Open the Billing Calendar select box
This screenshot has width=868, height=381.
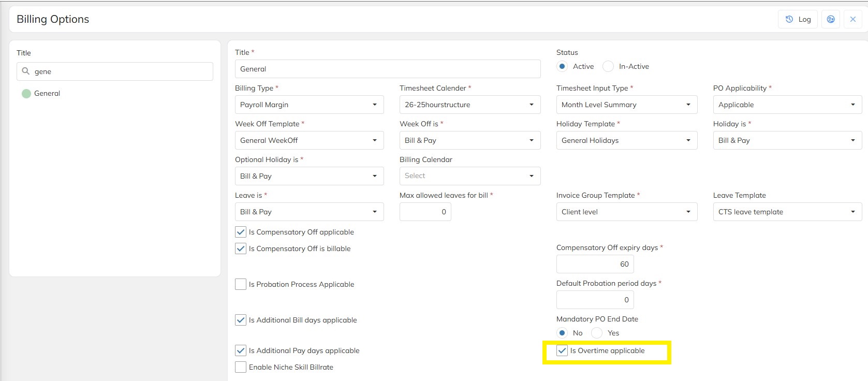(x=469, y=176)
